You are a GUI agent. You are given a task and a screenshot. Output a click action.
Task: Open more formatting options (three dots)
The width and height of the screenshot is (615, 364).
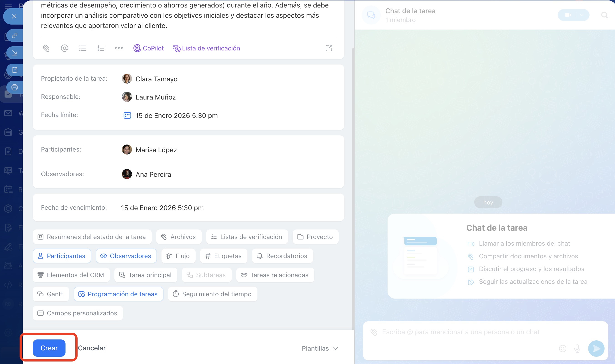[x=119, y=48]
